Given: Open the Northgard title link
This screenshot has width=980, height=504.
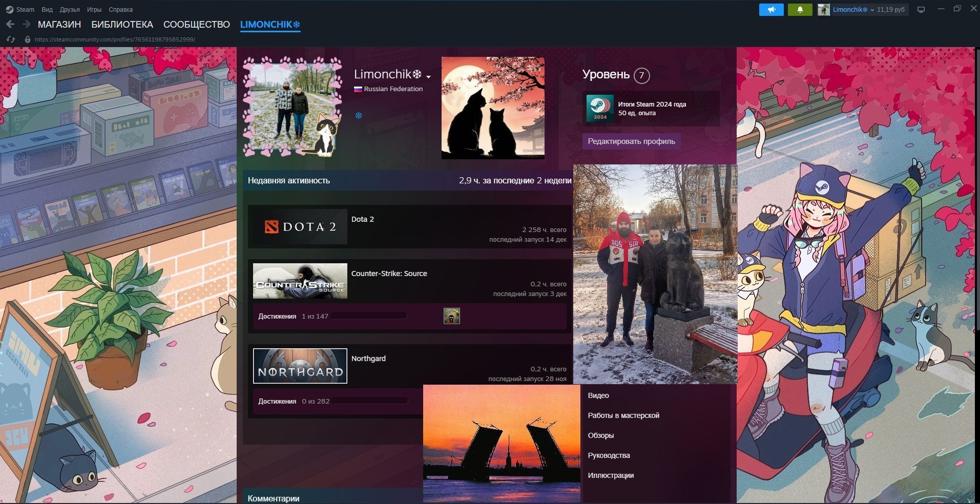Looking at the screenshot, I should pos(368,359).
